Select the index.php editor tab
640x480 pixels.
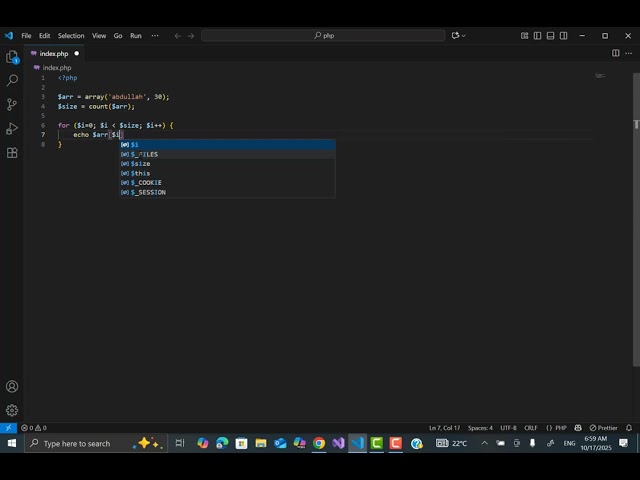click(54, 53)
